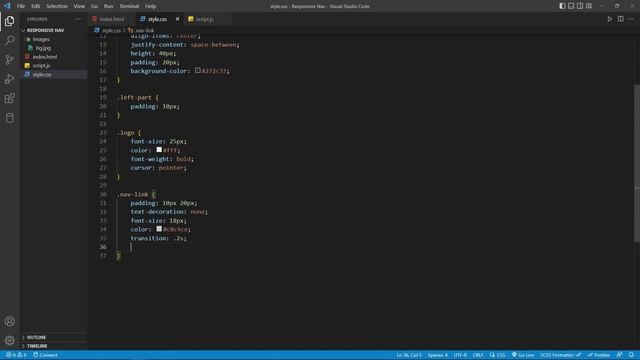Open the Selection menu
Image resolution: width=640 pixels, height=360 pixels.
57,6
